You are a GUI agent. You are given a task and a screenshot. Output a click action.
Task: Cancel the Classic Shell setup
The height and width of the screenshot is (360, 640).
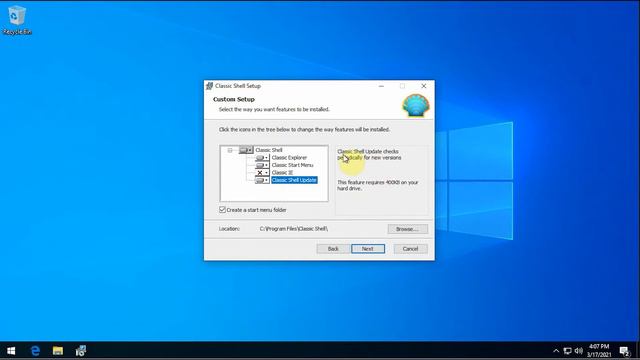[x=410, y=249]
